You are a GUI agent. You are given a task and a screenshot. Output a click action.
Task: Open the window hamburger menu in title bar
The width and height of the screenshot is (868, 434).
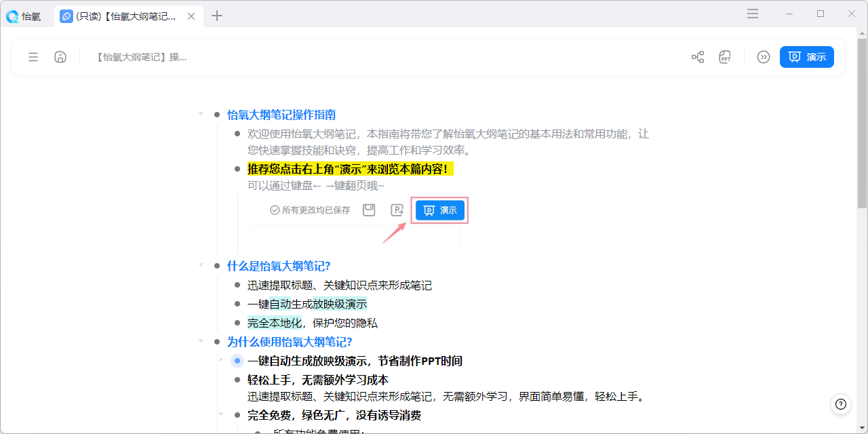(753, 14)
